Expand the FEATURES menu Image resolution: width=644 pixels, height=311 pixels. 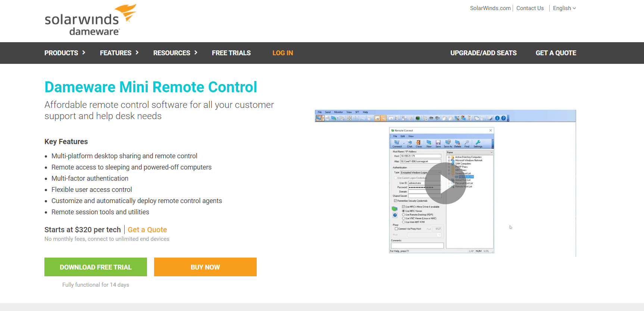click(119, 53)
